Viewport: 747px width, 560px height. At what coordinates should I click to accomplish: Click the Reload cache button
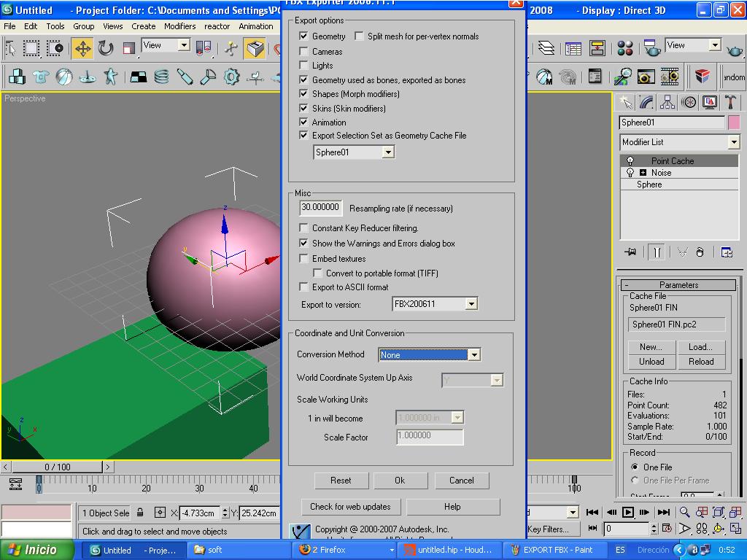point(700,362)
